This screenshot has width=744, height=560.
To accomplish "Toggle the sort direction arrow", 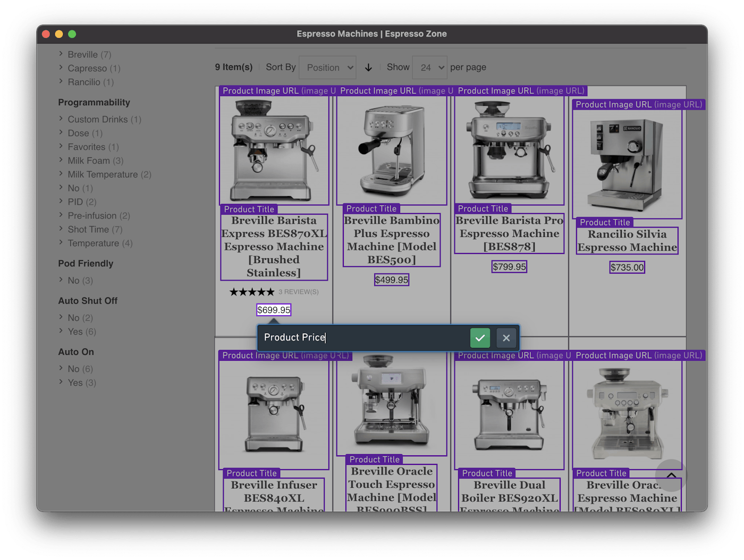I will click(368, 67).
